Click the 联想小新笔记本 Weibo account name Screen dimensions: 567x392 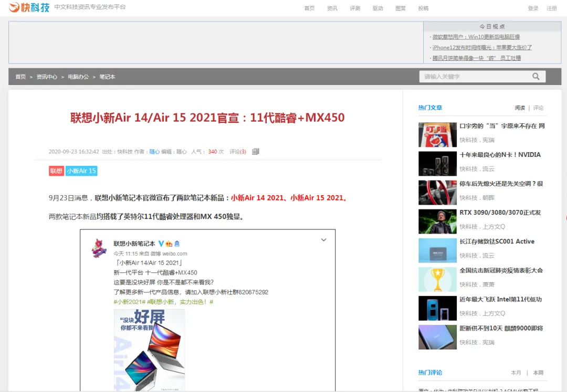(x=134, y=244)
